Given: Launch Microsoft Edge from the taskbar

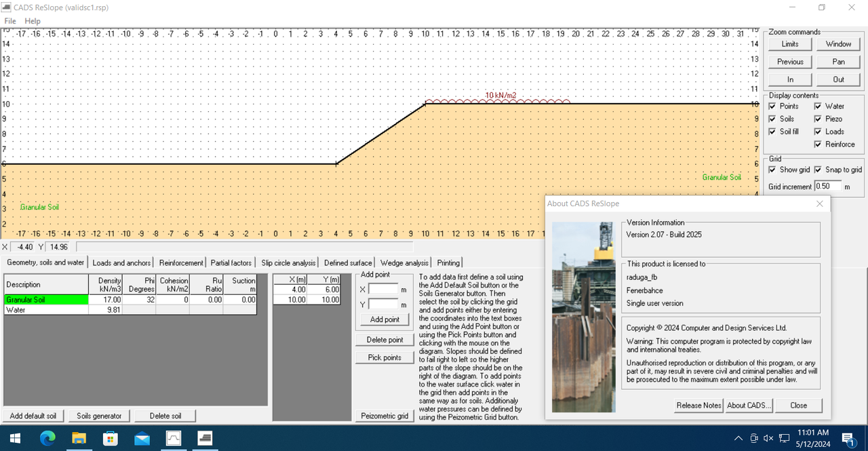Looking at the screenshot, I should click(47, 438).
